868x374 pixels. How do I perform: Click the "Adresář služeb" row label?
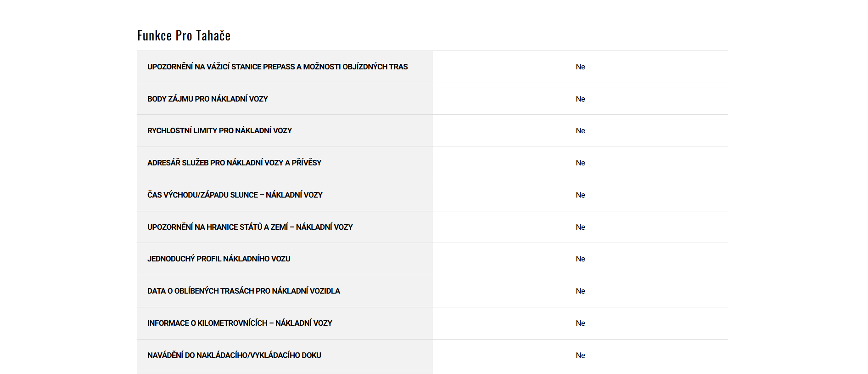[x=234, y=163]
